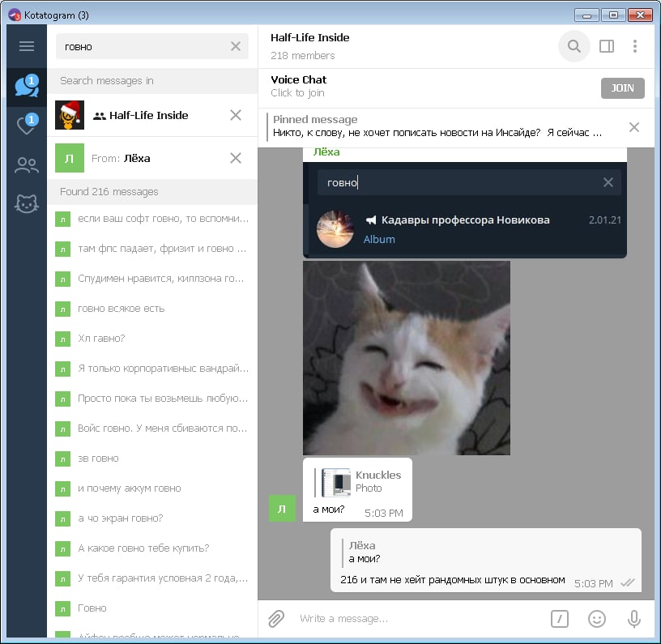Open the laughing cat photo
661x644 pixels.
(x=407, y=358)
